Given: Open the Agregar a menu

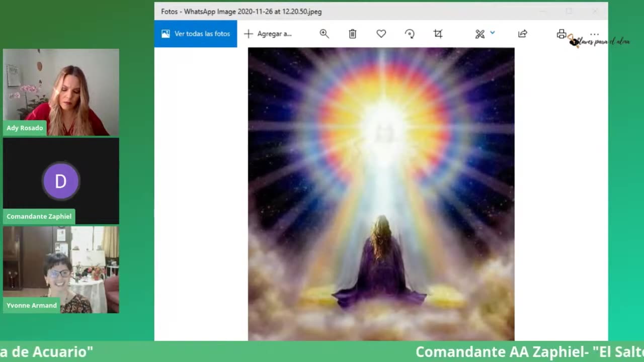Looking at the screenshot, I should pos(268,34).
